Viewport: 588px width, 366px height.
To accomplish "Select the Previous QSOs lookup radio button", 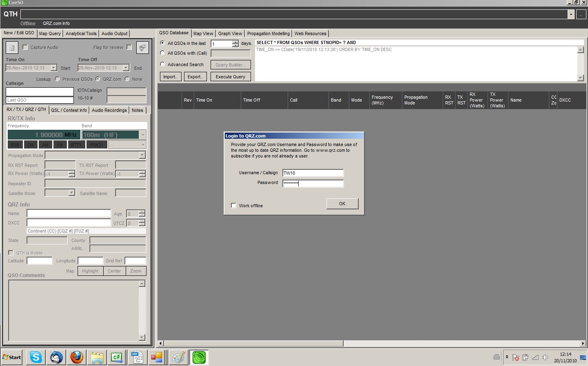I will [x=57, y=79].
